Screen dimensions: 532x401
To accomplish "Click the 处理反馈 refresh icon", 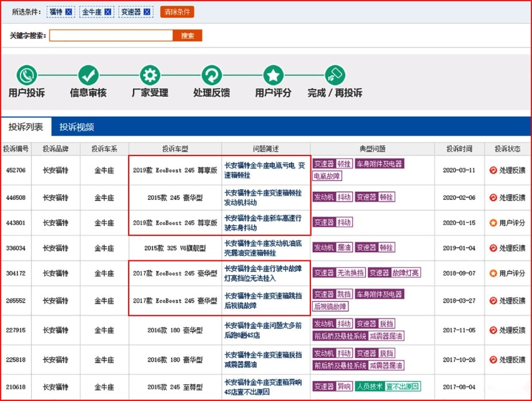I will click(x=212, y=76).
